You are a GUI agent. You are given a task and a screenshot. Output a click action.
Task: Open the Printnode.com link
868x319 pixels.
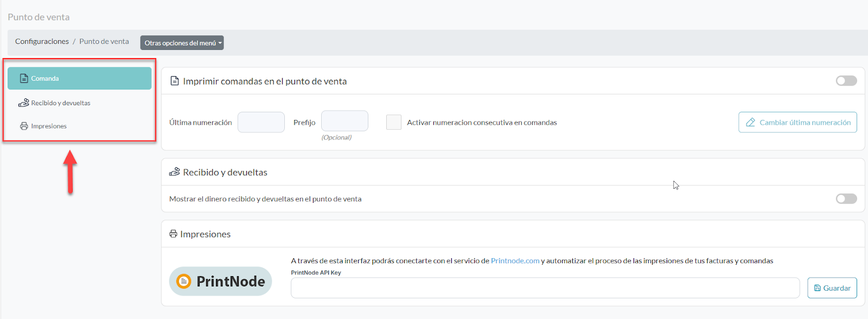(515, 261)
